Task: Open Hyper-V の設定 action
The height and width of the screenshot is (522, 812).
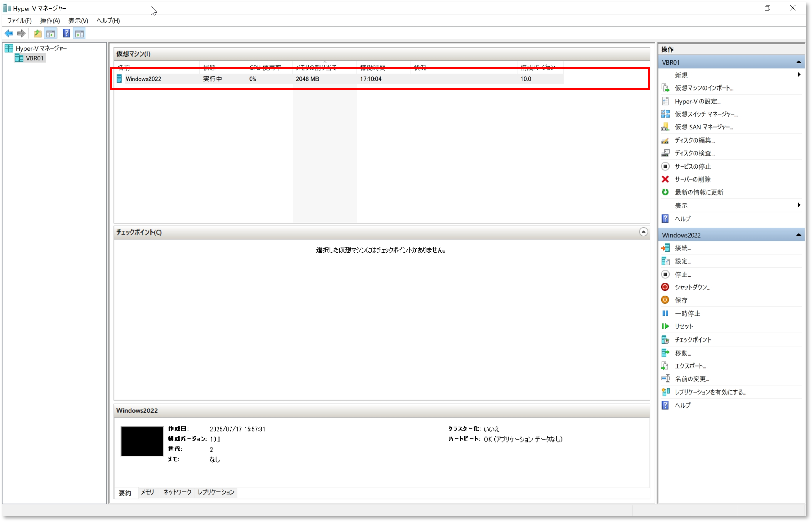Action: tap(697, 101)
